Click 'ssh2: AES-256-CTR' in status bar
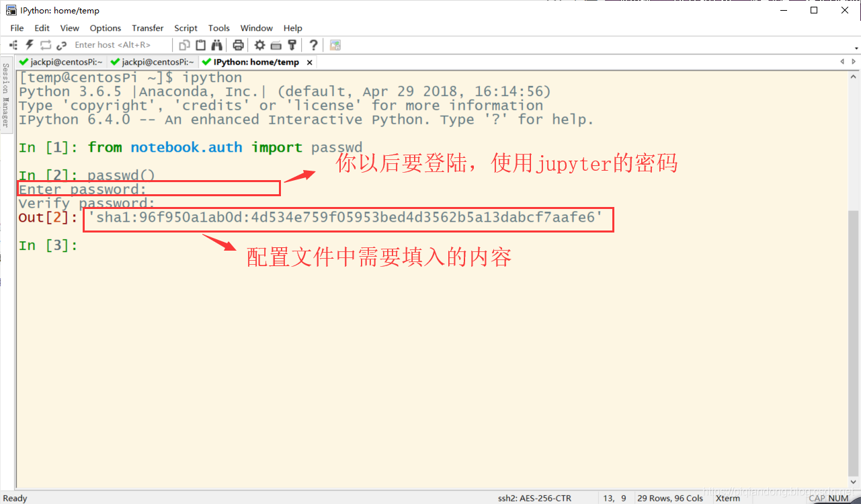 (534, 498)
